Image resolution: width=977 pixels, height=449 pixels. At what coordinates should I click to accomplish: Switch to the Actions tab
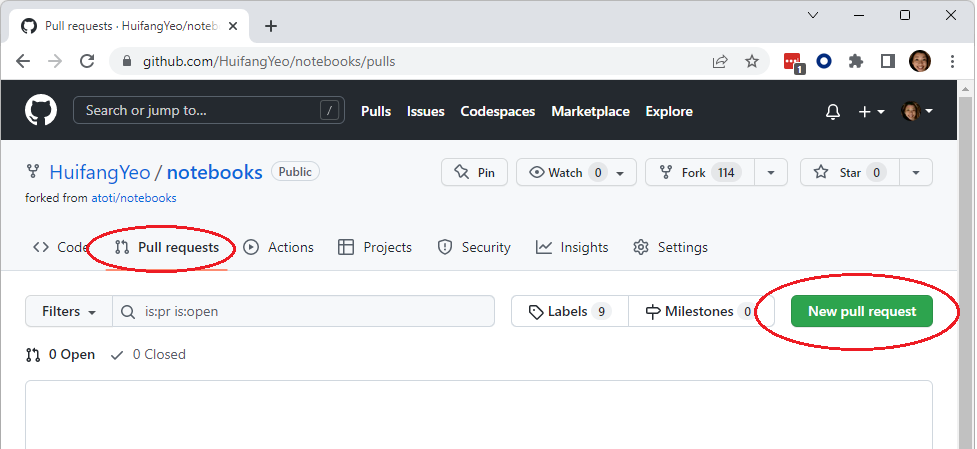[279, 247]
